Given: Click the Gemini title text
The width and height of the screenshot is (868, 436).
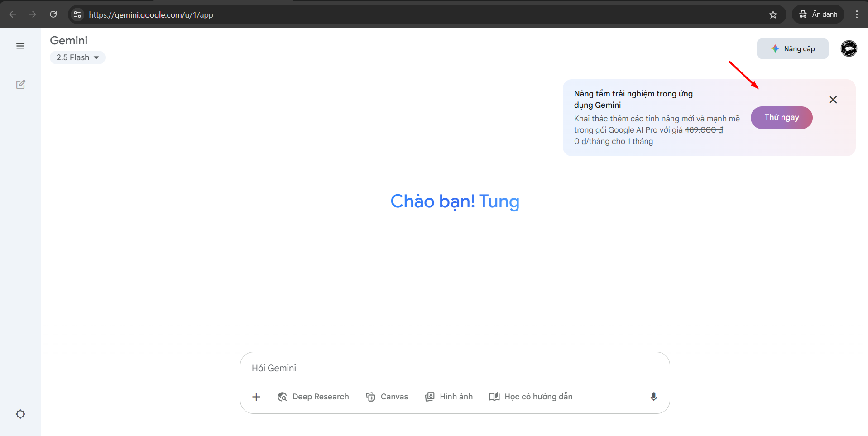Looking at the screenshot, I should [69, 41].
